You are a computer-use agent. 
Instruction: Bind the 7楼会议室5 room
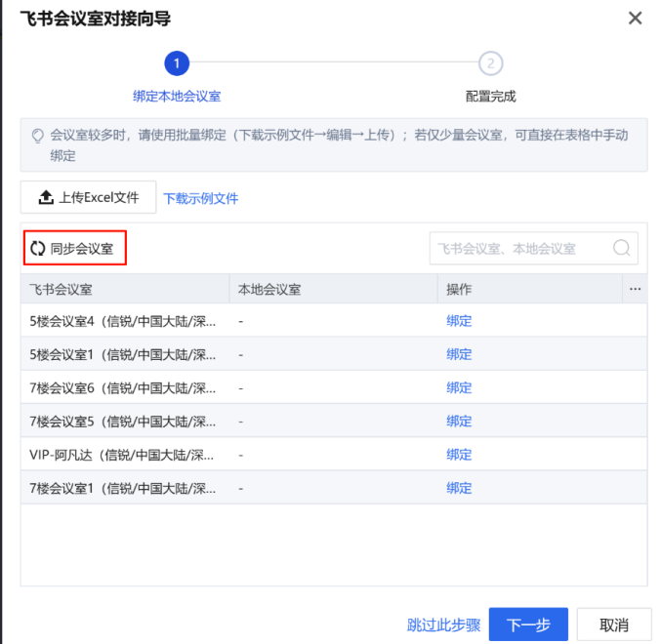[459, 422]
